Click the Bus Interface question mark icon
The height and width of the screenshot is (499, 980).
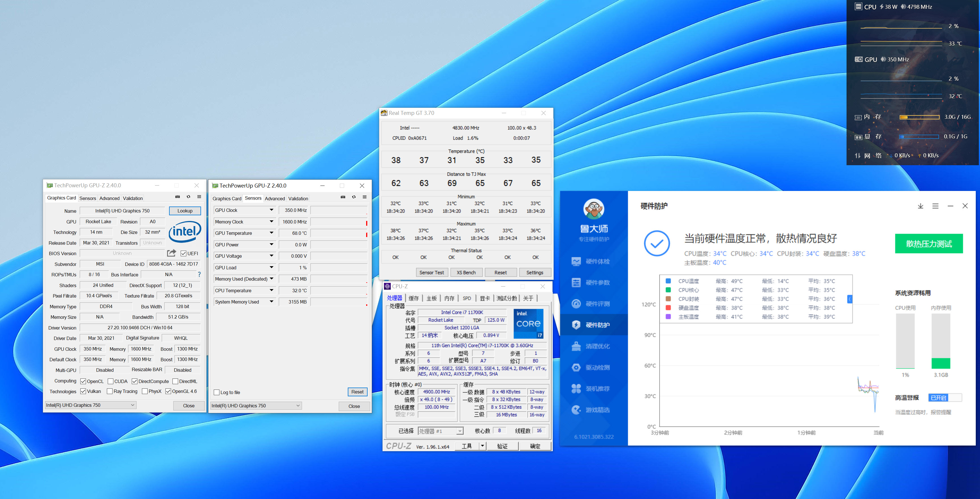point(199,274)
